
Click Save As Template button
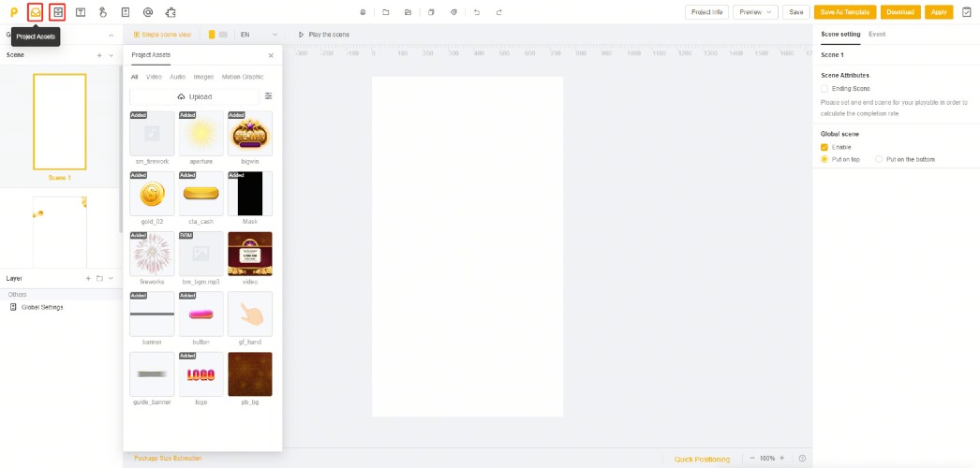click(x=845, y=12)
